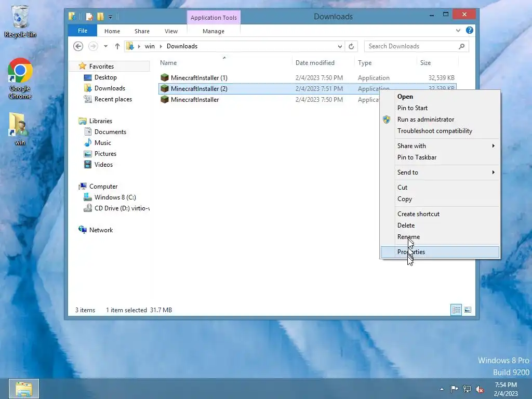Open Pictures library in sidebar
The width and height of the screenshot is (532, 399).
coord(105,153)
